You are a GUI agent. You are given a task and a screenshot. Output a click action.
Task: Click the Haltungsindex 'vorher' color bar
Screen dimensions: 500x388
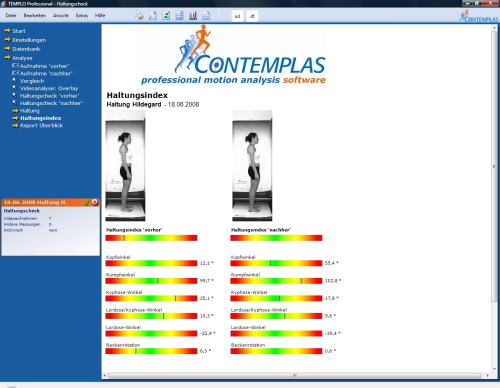[x=151, y=238]
